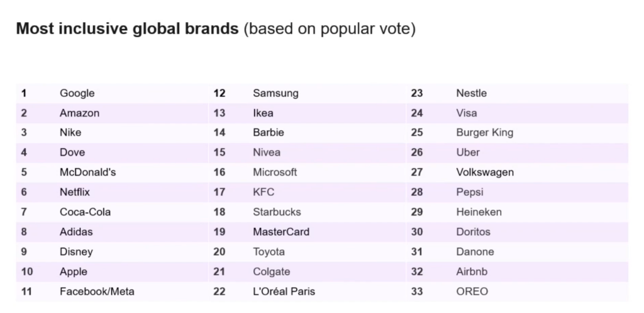Click the Google entry ranked first
Image resolution: width=644 pixels, height=313 pixels.
coord(77,93)
